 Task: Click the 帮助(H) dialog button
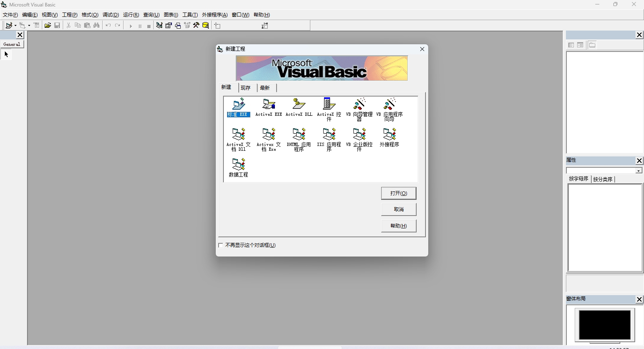click(398, 226)
